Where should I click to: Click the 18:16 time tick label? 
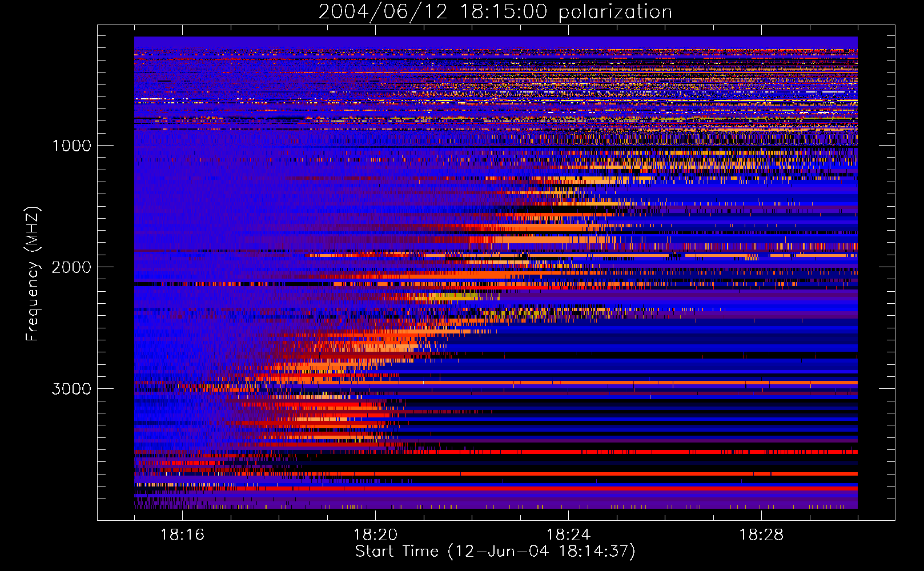[182, 535]
